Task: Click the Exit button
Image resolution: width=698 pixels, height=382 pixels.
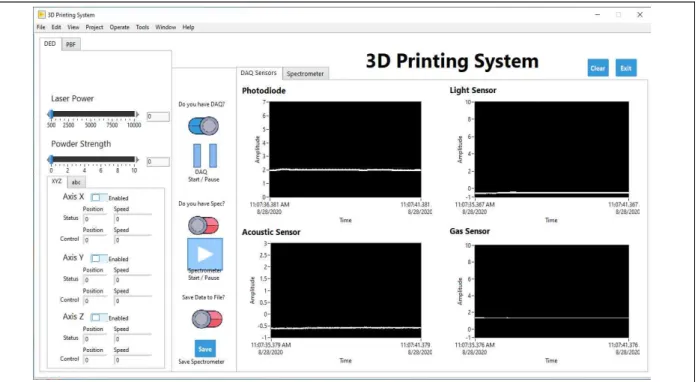Action: [x=626, y=68]
